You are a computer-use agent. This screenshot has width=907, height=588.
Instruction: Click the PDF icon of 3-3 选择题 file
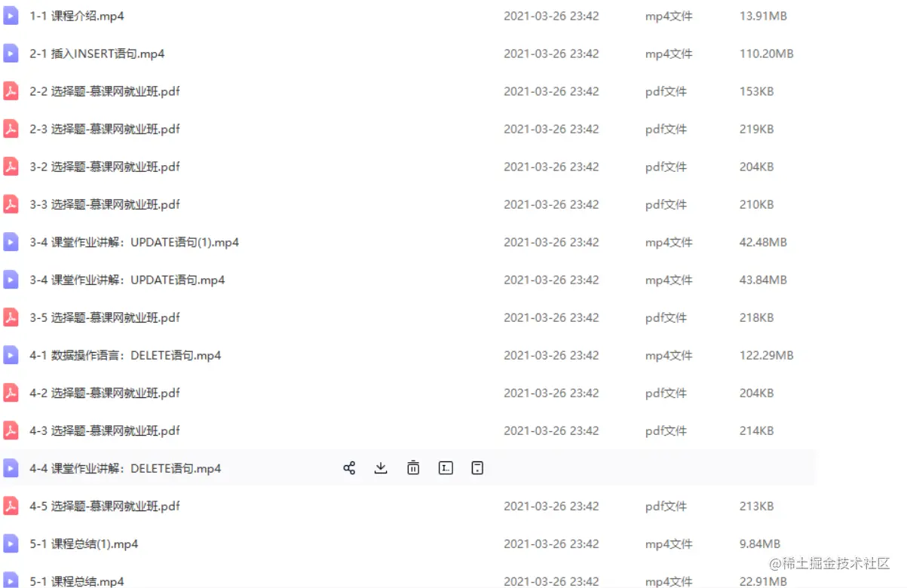point(11,204)
